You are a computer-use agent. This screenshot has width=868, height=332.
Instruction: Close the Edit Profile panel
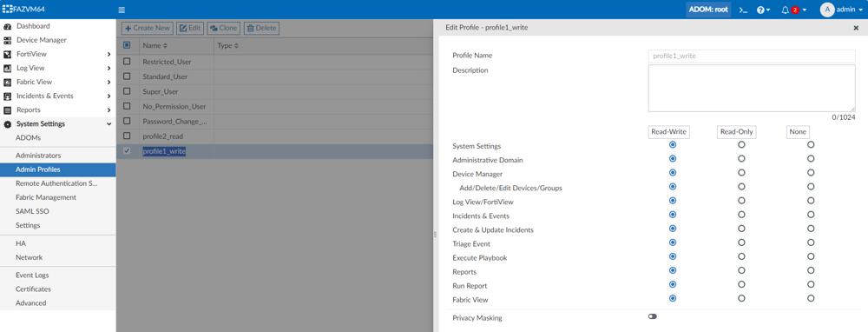(x=856, y=27)
